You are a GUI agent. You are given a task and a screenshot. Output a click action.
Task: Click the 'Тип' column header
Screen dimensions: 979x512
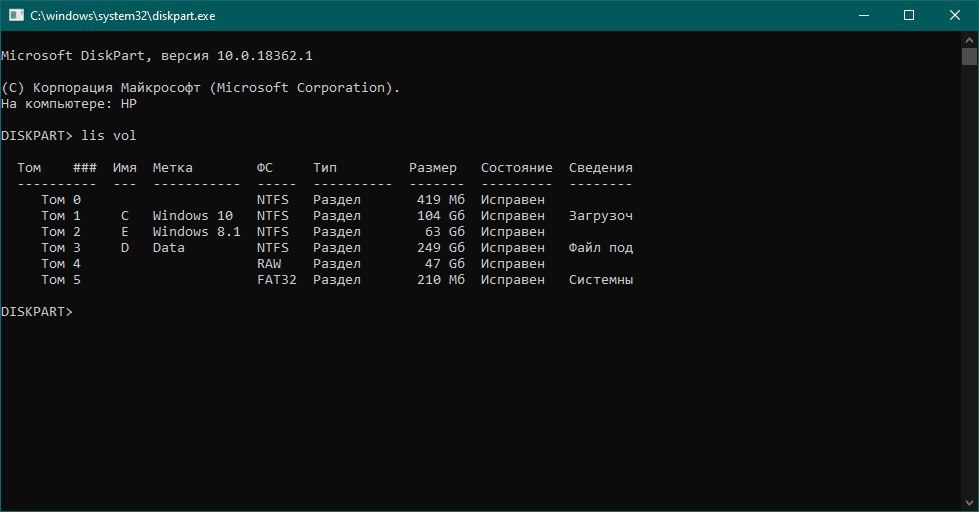pyautogui.click(x=325, y=167)
